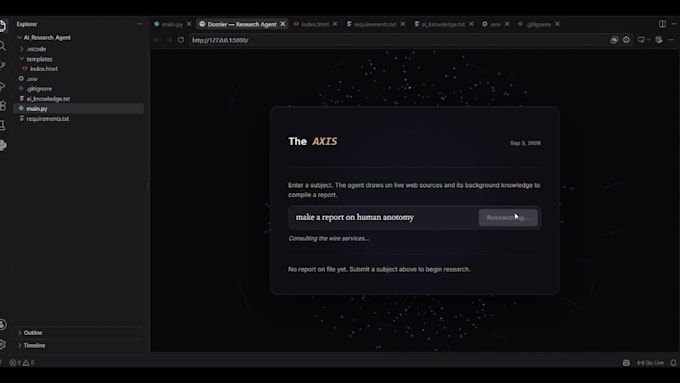The height and width of the screenshot is (383, 680).
Task: Open the Python icon in activity bar
Action: (x=3, y=145)
